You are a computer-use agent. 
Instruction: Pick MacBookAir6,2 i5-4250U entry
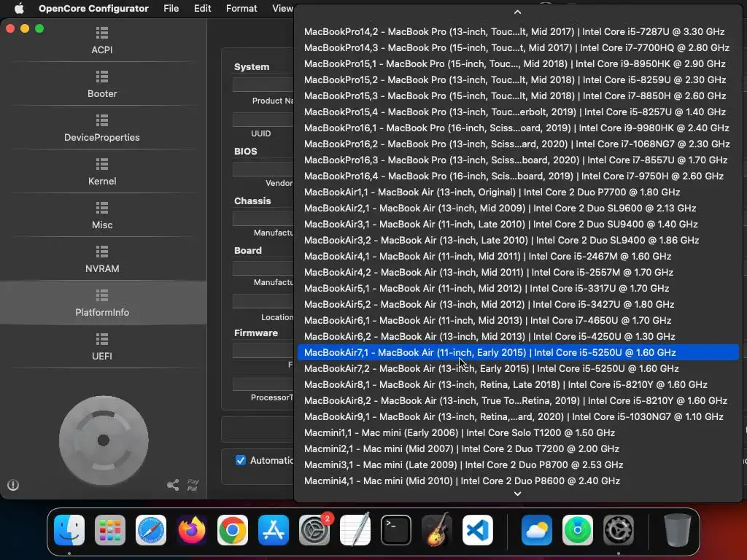click(518, 336)
